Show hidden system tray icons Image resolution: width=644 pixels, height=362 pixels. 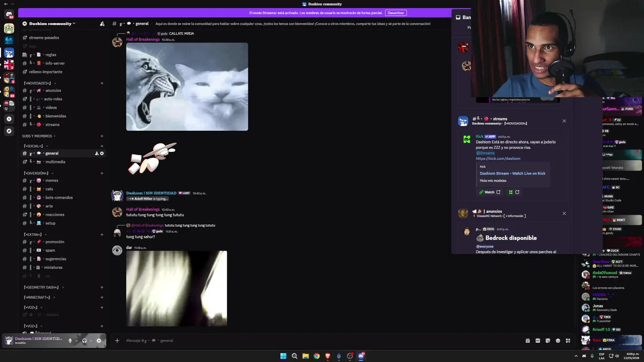(576, 356)
